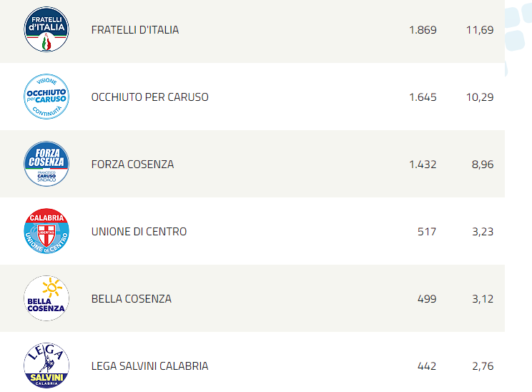Click the Unione di Centro shield logo
Image resolution: width=532 pixels, height=392 pixels.
(x=46, y=231)
